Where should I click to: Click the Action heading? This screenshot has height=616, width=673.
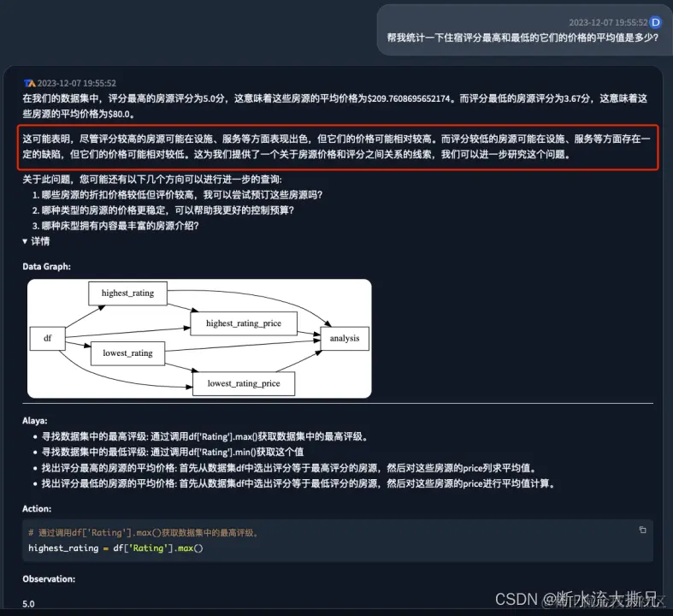click(x=37, y=509)
